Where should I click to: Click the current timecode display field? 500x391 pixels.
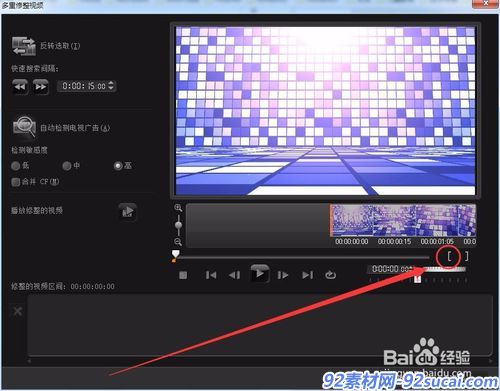click(391, 269)
